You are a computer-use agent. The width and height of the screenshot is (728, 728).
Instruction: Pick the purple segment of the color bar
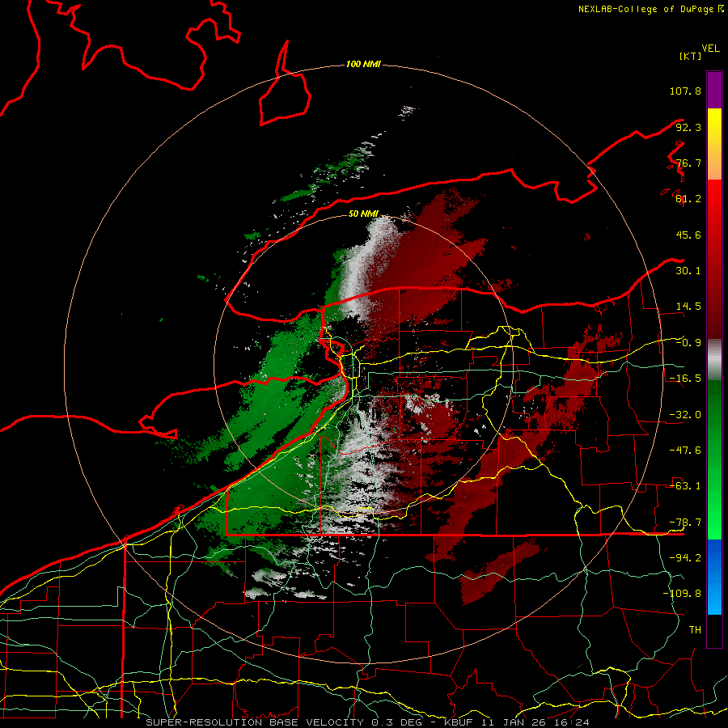pos(714,90)
